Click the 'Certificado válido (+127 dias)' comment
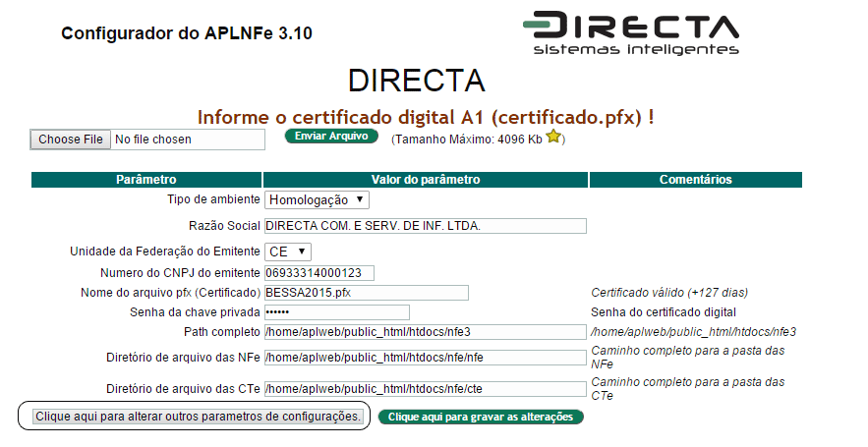The image size is (868, 447). point(669,293)
